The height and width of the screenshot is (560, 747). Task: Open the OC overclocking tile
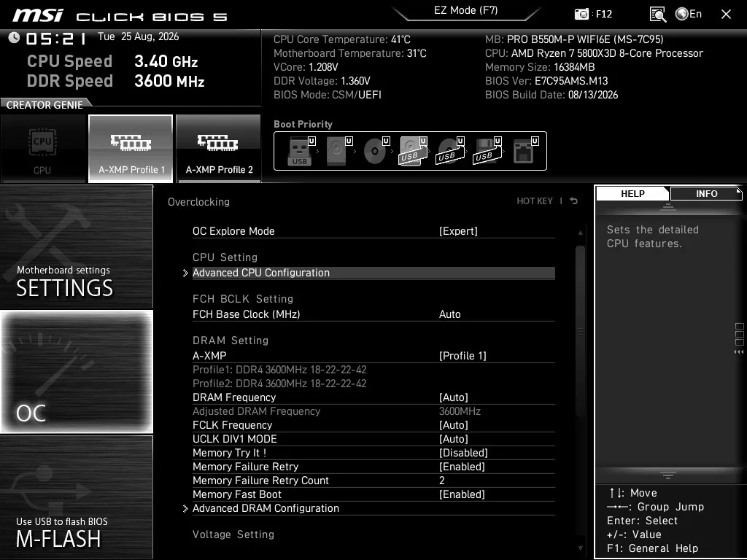(76, 372)
